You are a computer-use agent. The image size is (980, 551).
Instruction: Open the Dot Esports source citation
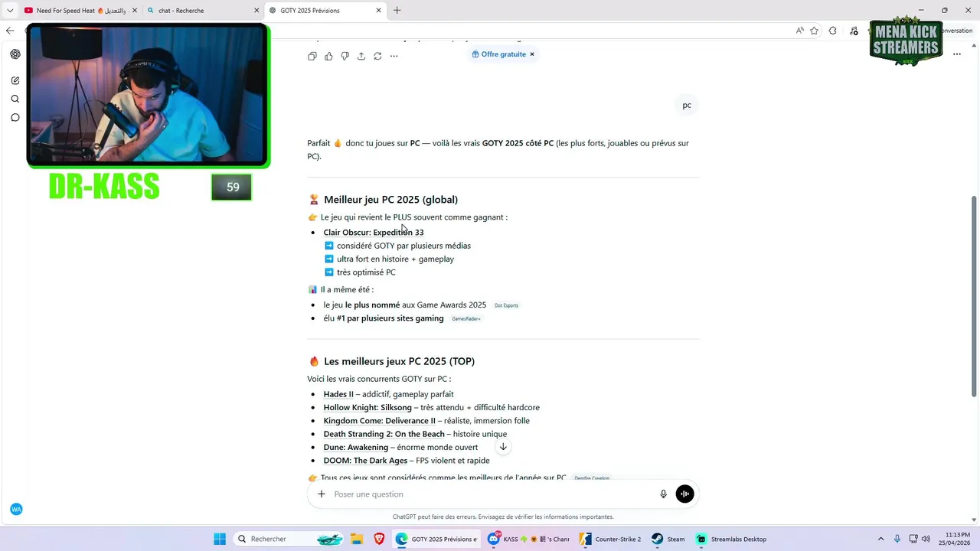(x=506, y=305)
